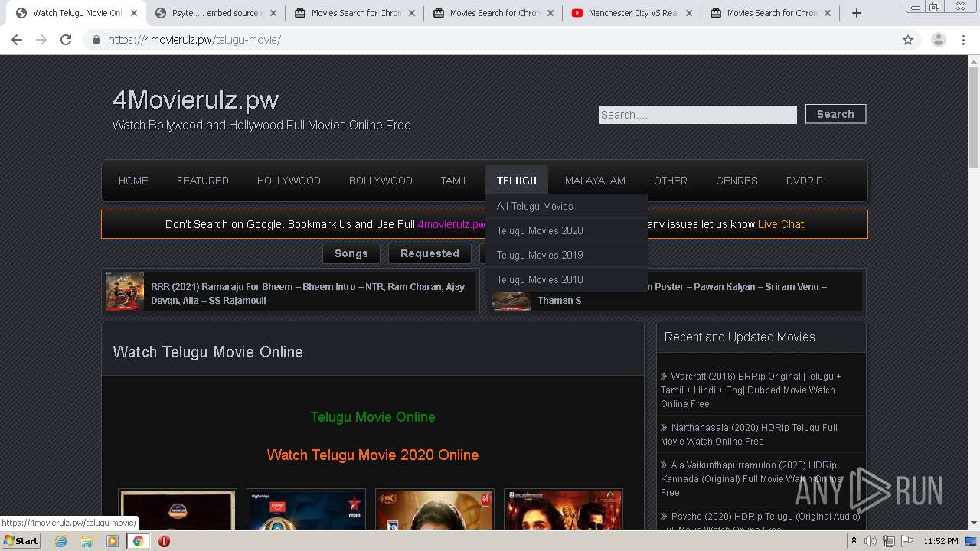Open Chrome's three-dot menu
This screenshot has height=551, width=980.
pos(964,40)
